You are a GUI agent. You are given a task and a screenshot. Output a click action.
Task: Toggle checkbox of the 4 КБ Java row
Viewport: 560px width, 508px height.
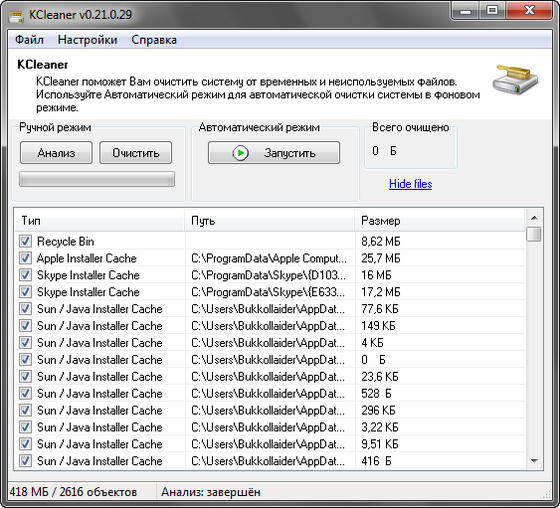pyautogui.click(x=25, y=343)
